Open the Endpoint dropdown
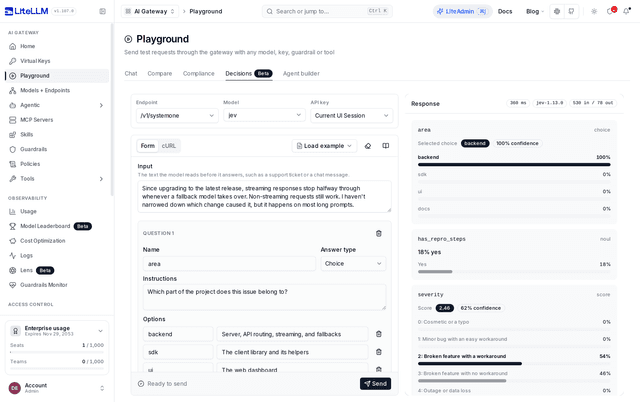 (177, 115)
